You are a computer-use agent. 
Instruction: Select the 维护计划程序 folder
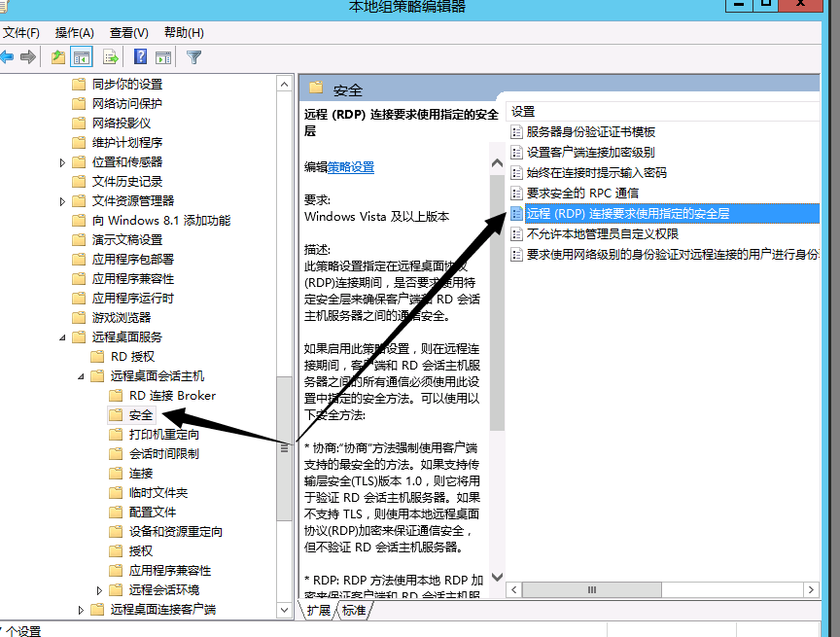point(118,143)
